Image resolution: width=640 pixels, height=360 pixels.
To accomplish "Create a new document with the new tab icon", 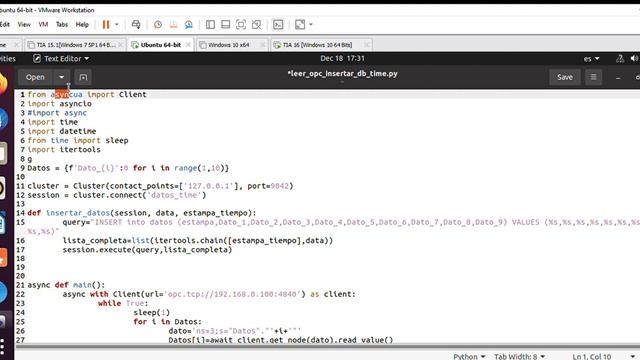I will pos(83,77).
